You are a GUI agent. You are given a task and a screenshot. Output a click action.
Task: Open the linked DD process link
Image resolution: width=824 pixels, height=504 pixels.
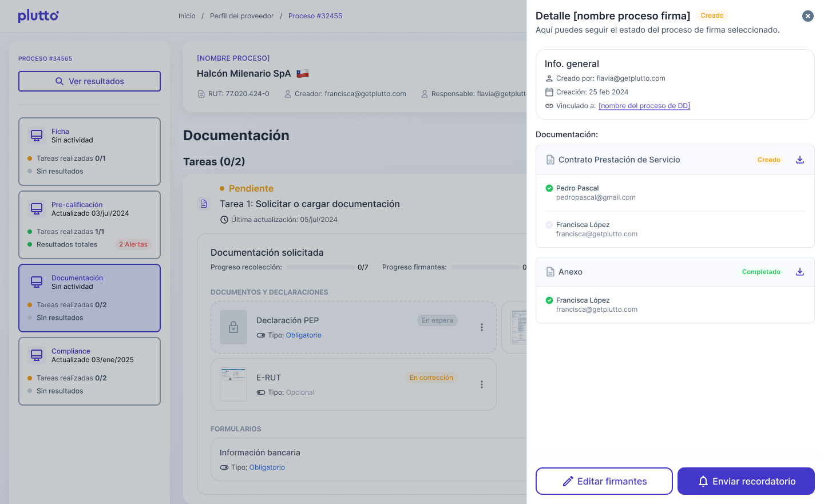click(x=644, y=106)
